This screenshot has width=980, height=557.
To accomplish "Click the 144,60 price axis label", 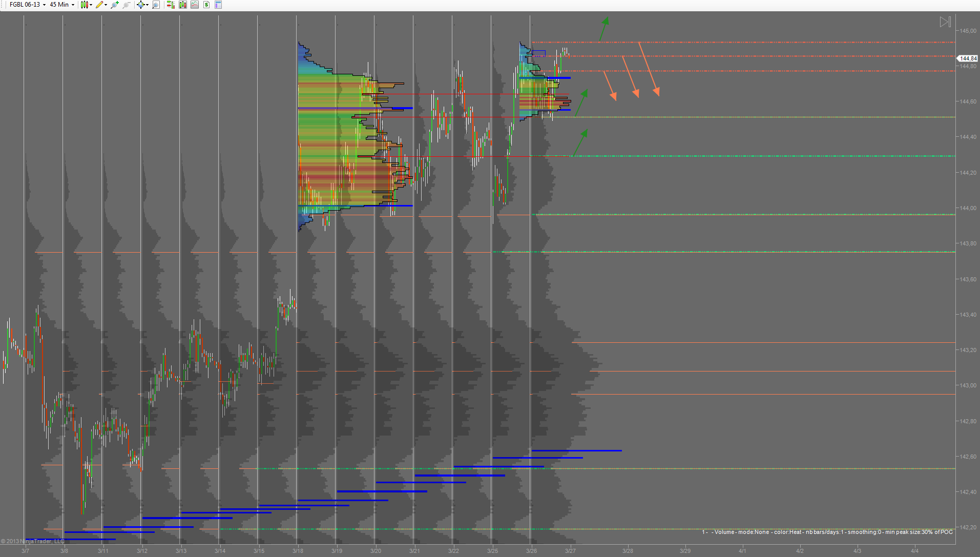I will point(968,101).
